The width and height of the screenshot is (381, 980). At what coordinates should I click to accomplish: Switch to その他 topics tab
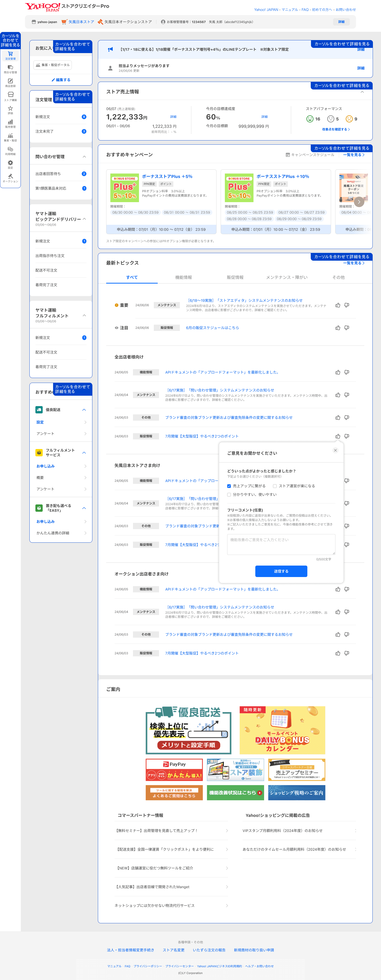[x=338, y=277]
